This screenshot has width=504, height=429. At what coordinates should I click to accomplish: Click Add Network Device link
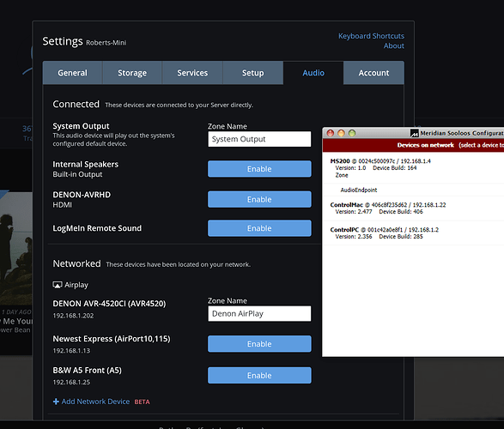(x=95, y=402)
